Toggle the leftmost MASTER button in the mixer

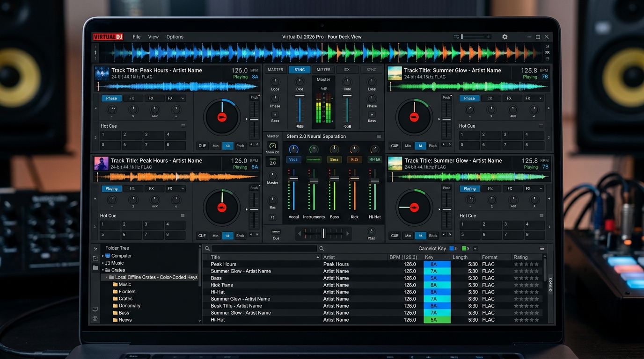(x=275, y=70)
